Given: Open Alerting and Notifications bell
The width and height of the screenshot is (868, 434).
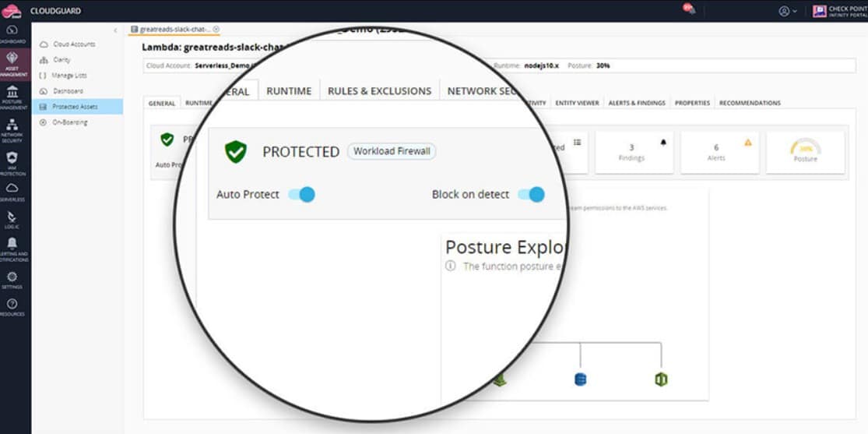Looking at the screenshot, I should [12, 249].
